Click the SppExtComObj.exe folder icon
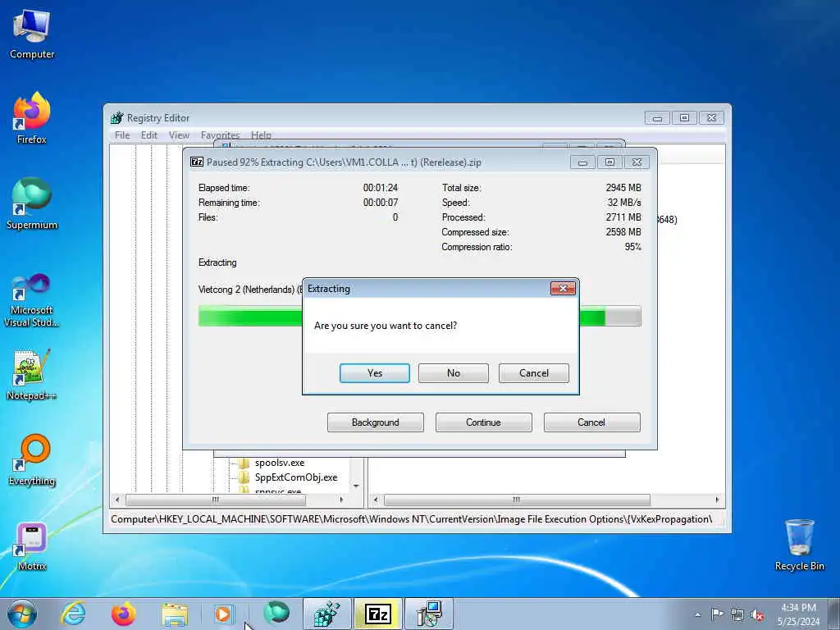840x630 pixels. (244, 477)
